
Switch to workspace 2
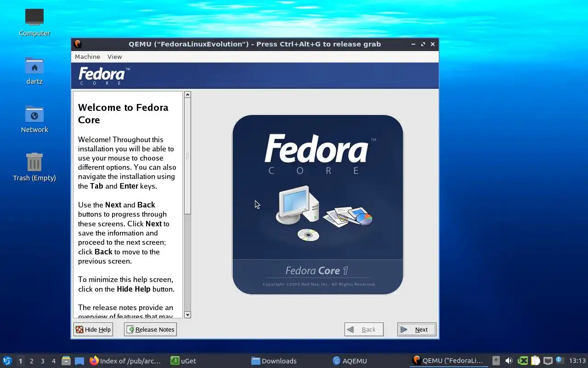(x=31, y=361)
